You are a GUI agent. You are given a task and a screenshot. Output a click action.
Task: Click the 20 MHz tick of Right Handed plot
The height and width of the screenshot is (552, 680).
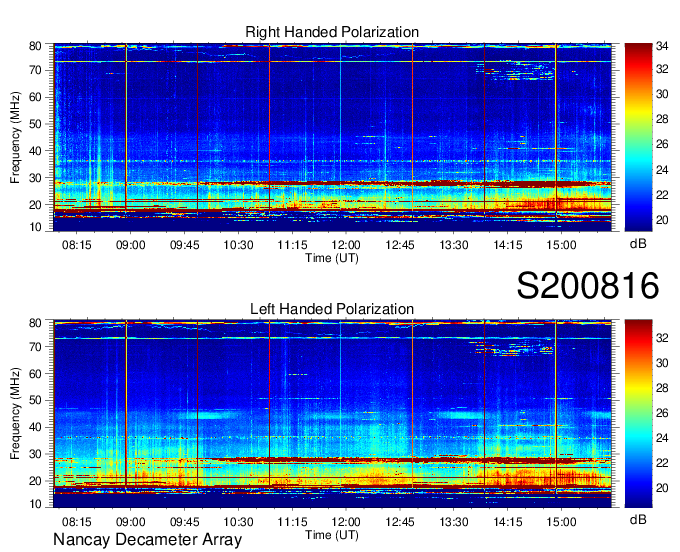35,205
